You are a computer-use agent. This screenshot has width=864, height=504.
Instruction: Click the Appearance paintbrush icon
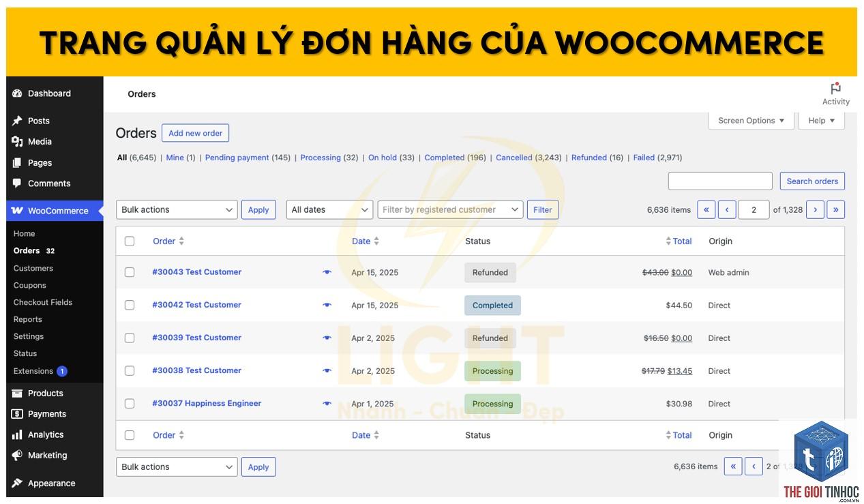(x=17, y=483)
